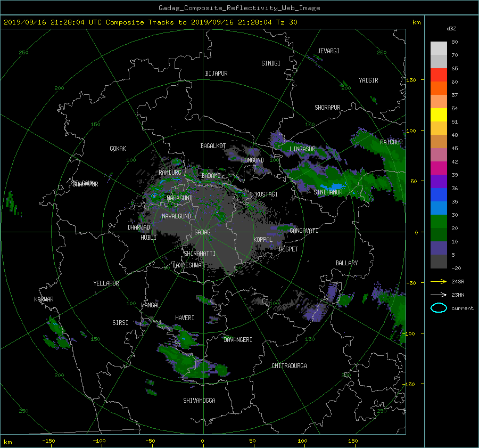Click the red 65 dBZ legend swatch

[x=439, y=75]
